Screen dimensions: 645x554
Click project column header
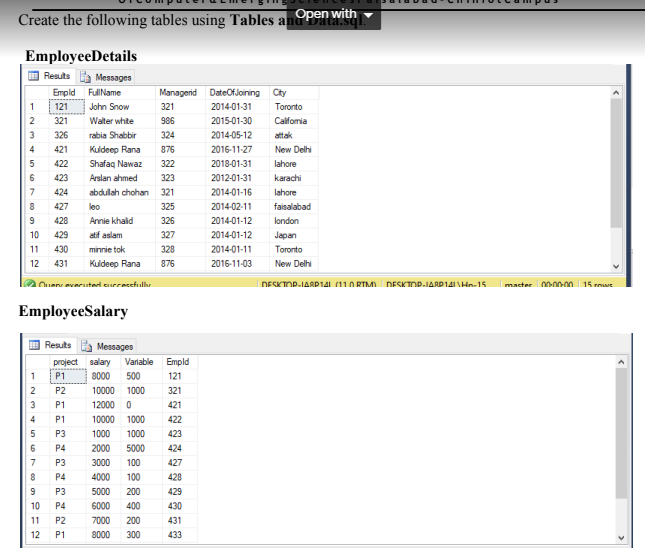pyautogui.click(x=68, y=362)
